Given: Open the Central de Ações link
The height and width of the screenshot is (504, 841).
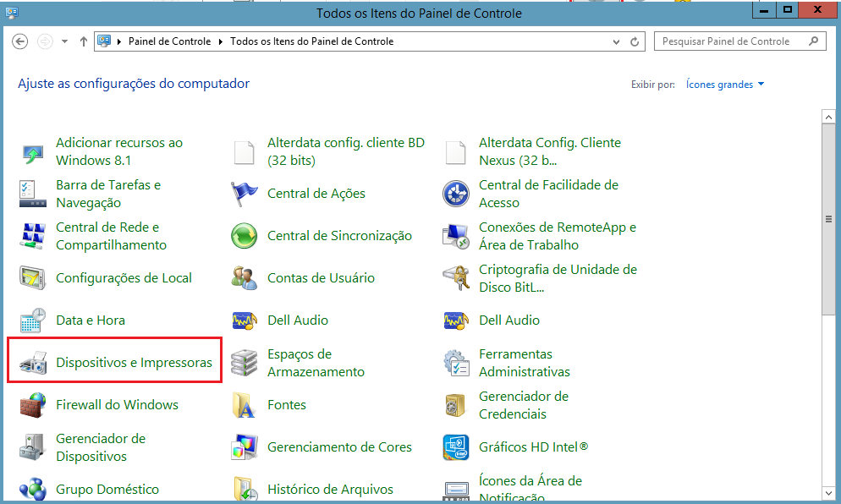Looking at the screenshot, I should point(316,194).
